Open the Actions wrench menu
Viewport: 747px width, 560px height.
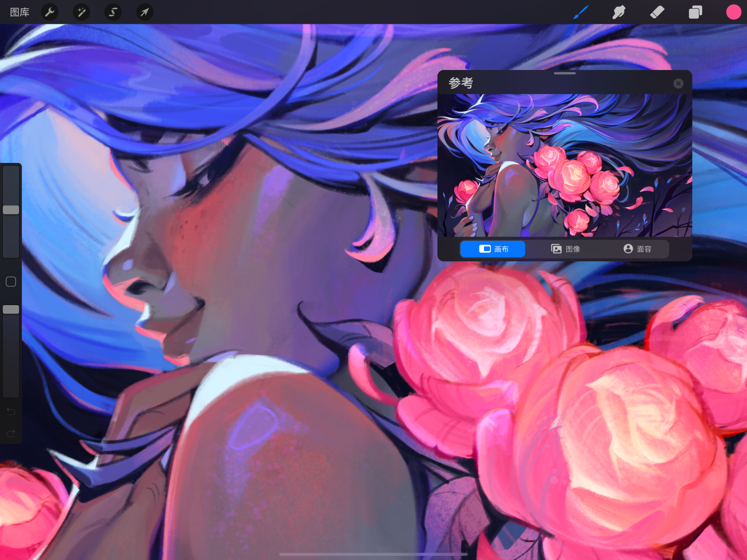pos(50,12)
